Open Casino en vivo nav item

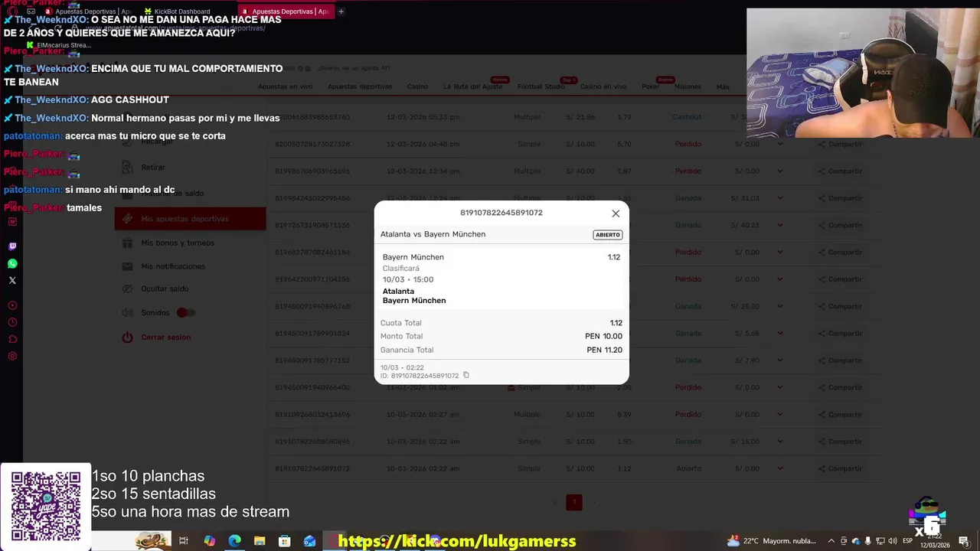click(x=603, y=86)
